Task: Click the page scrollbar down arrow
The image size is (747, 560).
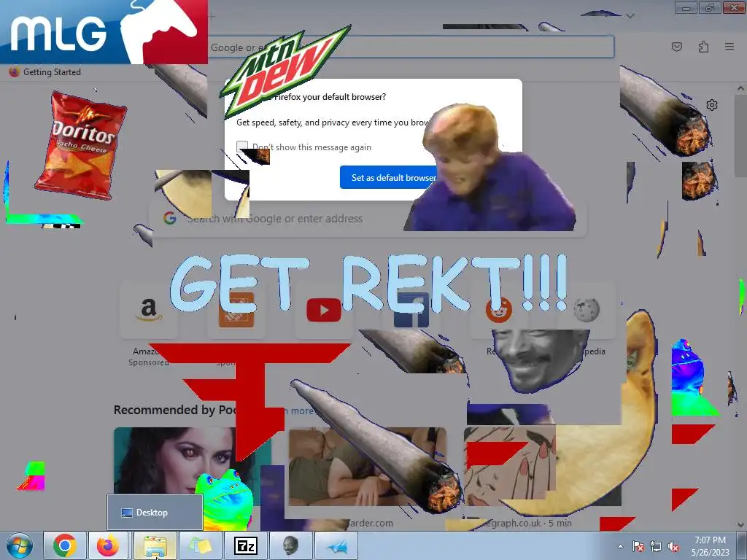Action: [740, 525]
